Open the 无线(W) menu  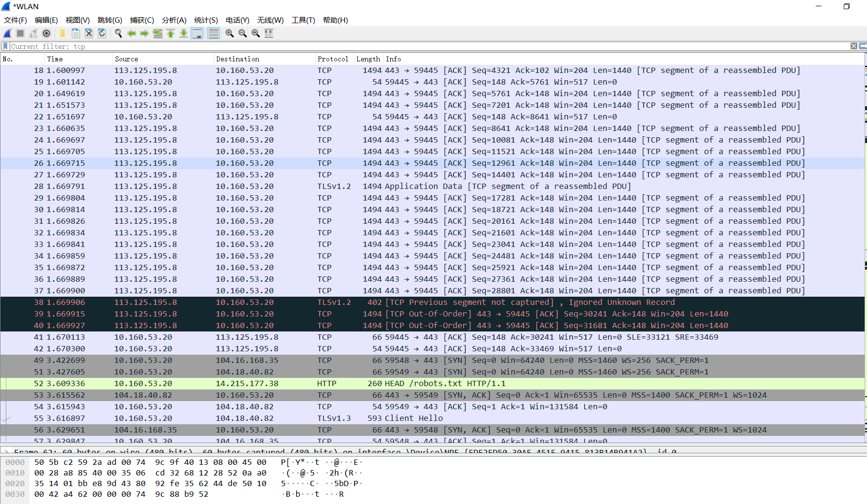270,20
